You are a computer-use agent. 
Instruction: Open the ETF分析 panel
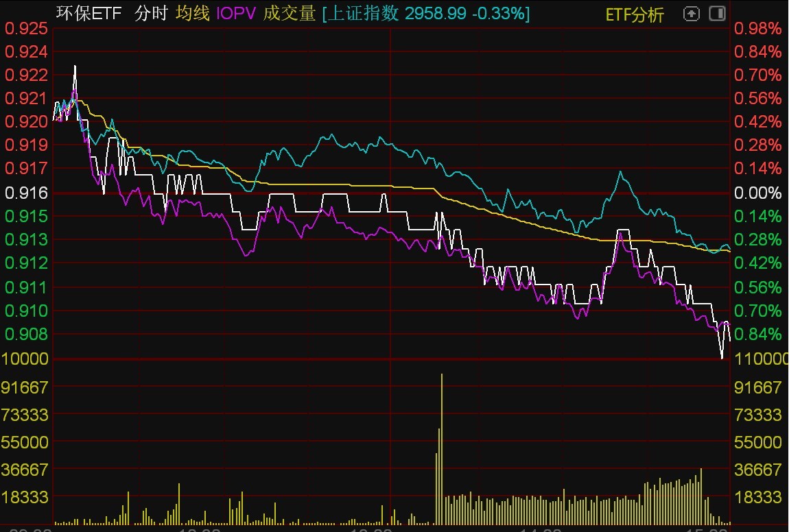point(634,14)
